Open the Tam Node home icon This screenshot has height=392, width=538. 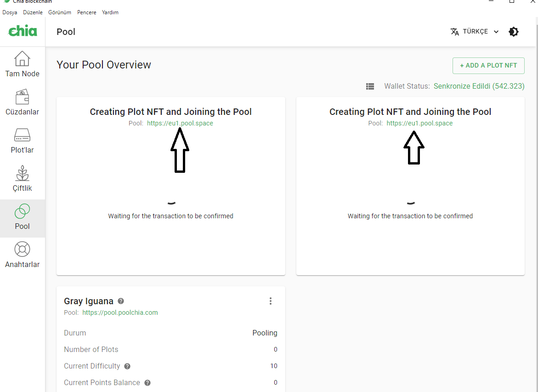[23, 59]
